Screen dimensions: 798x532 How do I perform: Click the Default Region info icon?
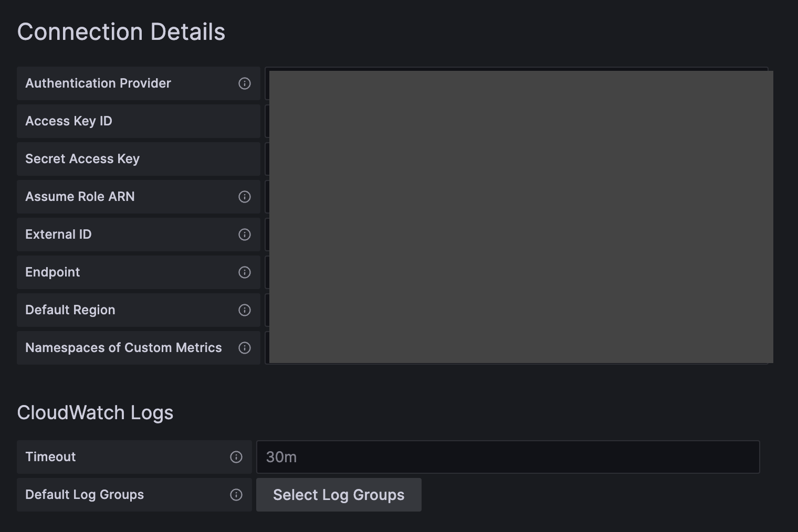click(x=244, y=310)
